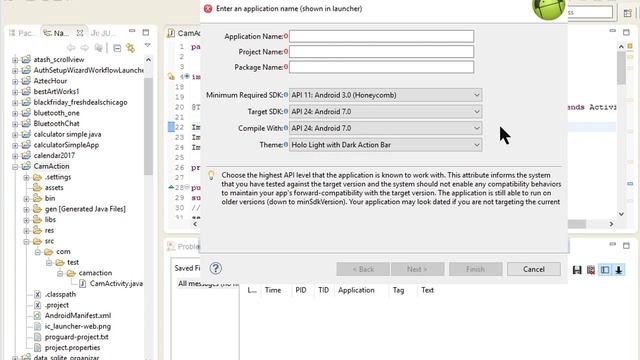Expand the bin folder
640x360 pixels.
tap(27, 198)
